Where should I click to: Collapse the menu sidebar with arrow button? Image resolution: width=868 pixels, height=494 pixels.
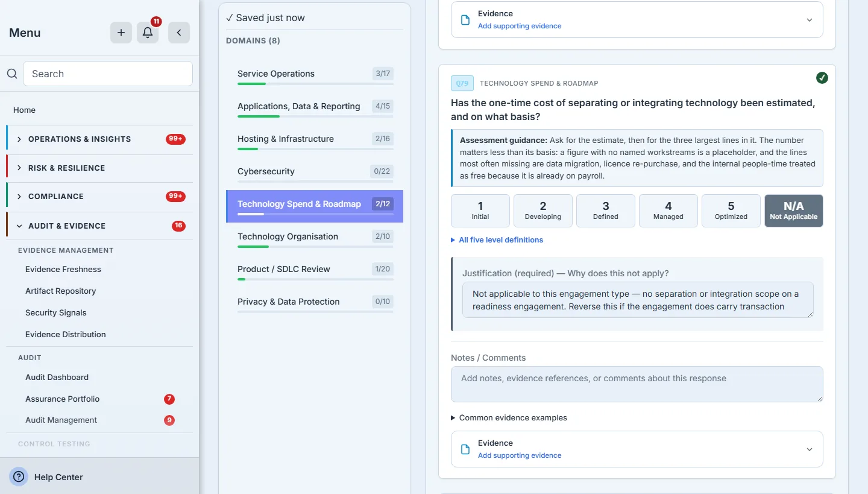179,33
